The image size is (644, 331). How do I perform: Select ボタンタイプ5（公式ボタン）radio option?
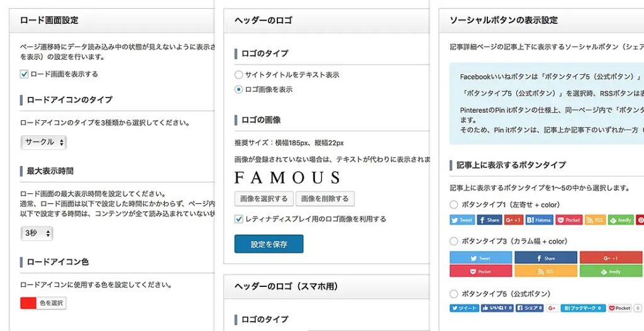point(454,294)
